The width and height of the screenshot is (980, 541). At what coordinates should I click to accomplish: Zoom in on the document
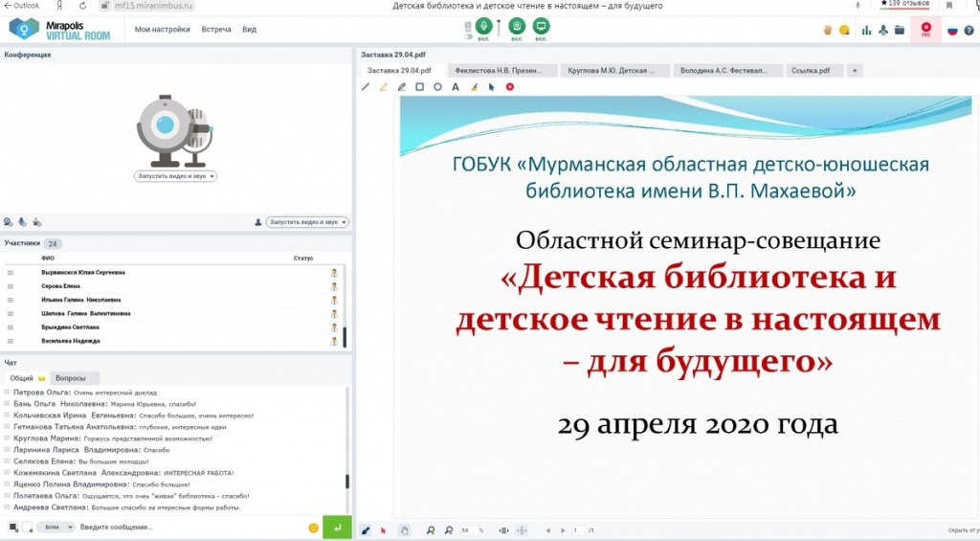[x=431, y=530]
